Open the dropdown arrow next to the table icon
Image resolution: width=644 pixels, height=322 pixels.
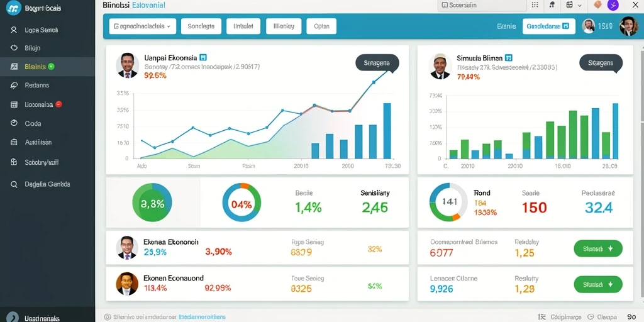tap(579, 5)
